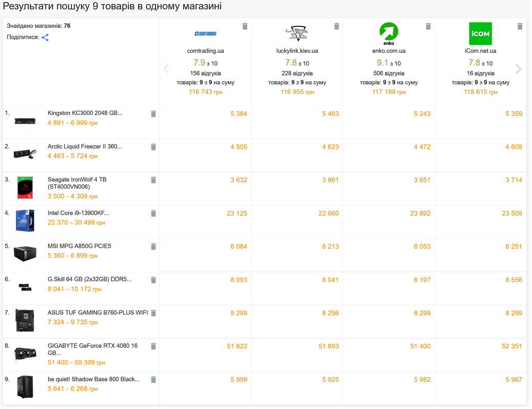Delete Arctic Liquid Freezer II item
532x409 pixels.
click(x=153, y=147)
